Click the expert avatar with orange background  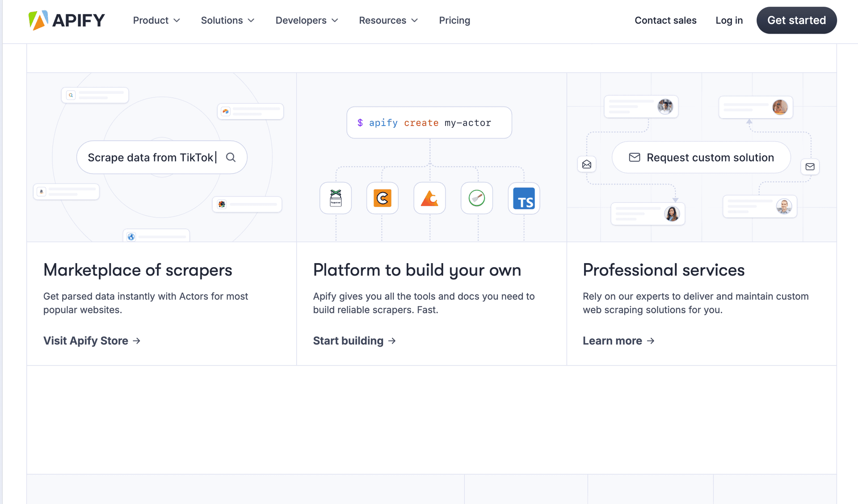(x=780, y=107)
